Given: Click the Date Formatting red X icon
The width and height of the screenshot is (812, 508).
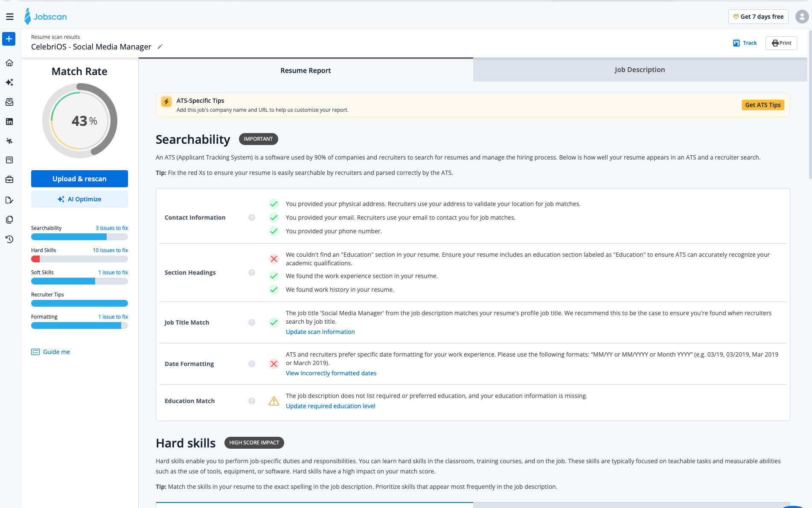Looking at the screenshot, I should pyautogui.click(x=274, y=364).
